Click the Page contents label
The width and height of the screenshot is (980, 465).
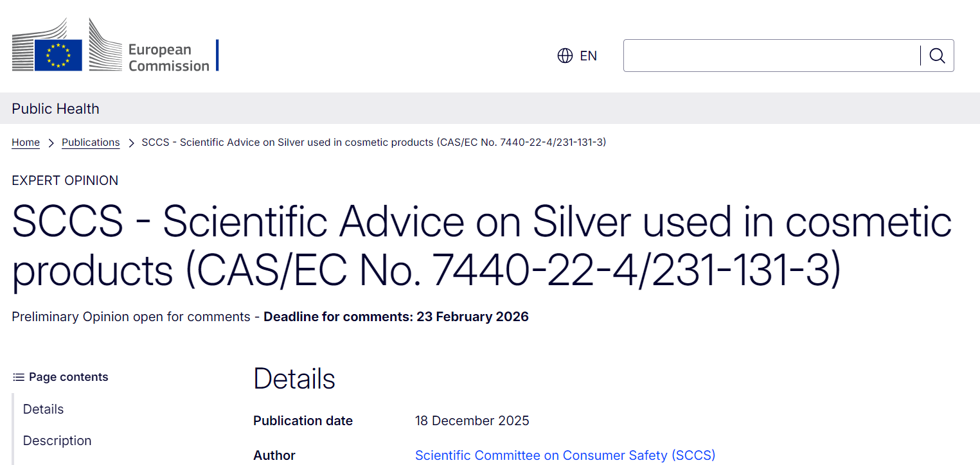click(x=69, y=377)
